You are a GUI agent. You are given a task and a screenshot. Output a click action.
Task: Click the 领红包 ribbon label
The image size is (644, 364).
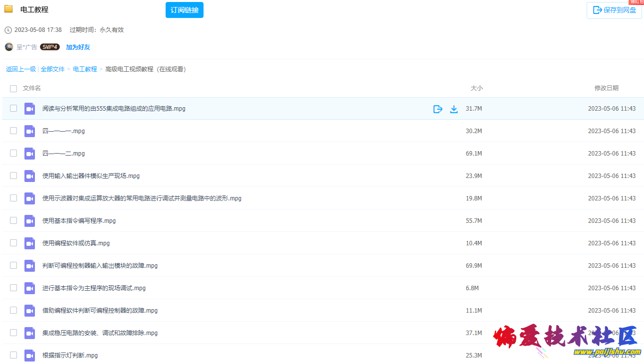click(636, 2)
